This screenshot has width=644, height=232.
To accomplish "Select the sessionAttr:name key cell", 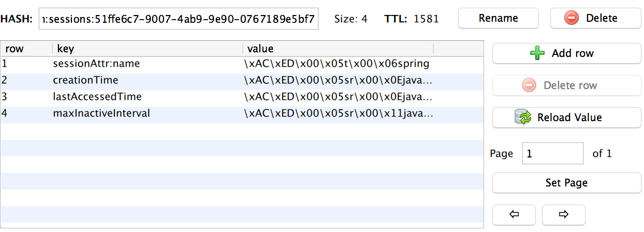I will pyautogui.click(x=147, y=64).
